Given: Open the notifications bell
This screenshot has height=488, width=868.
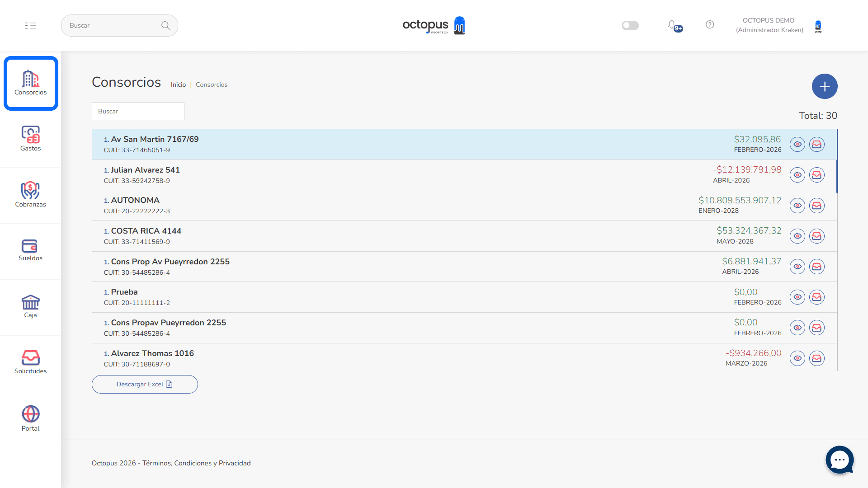Looking at the screenshot, I should point(672,25).
